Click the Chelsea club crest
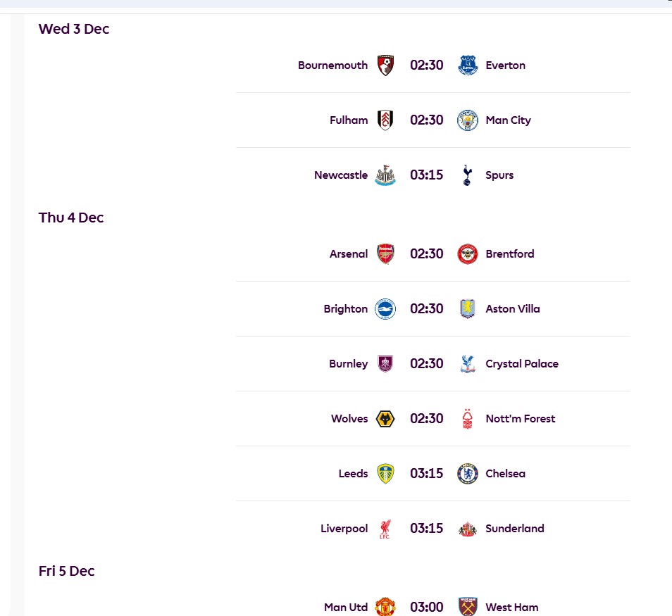Screen dimensions: 672x616 click(467, 473)
